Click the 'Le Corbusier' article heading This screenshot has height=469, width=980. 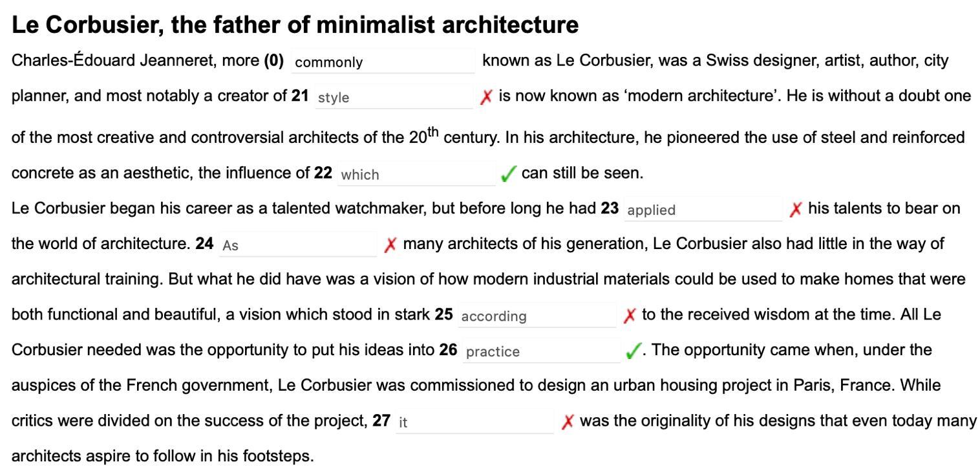[x=295, y=25]
